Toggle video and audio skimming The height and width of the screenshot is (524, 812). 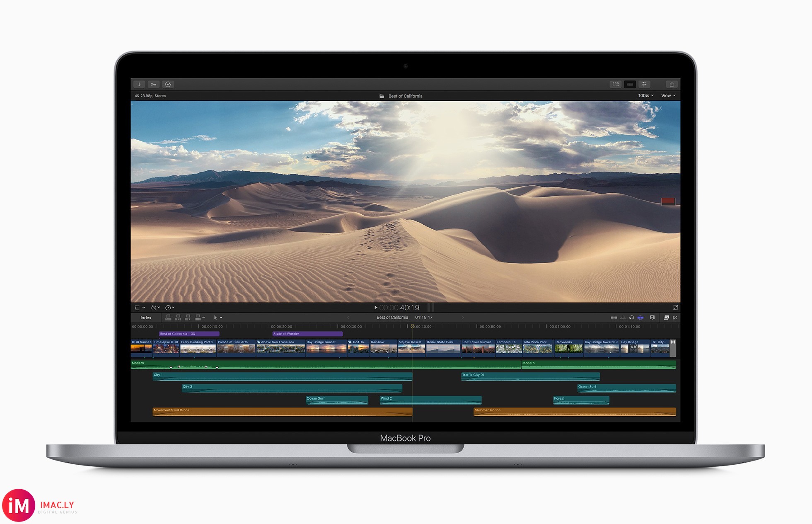coord(614,318)
